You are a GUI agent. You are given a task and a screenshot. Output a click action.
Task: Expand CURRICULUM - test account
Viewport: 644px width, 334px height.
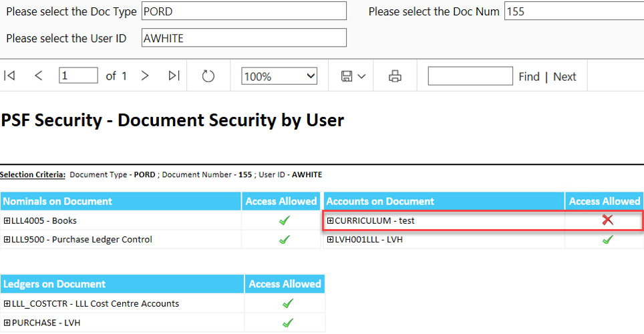click(330, 220)
